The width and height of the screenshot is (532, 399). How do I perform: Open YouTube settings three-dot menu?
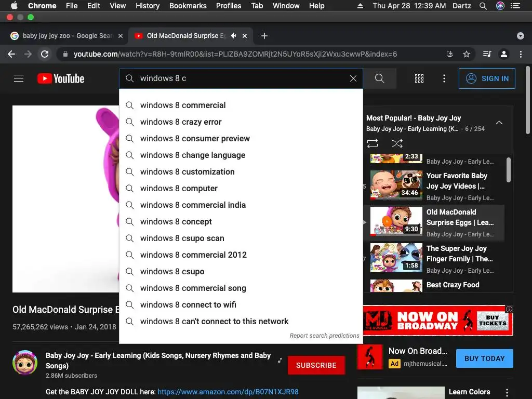pos(444,78)
